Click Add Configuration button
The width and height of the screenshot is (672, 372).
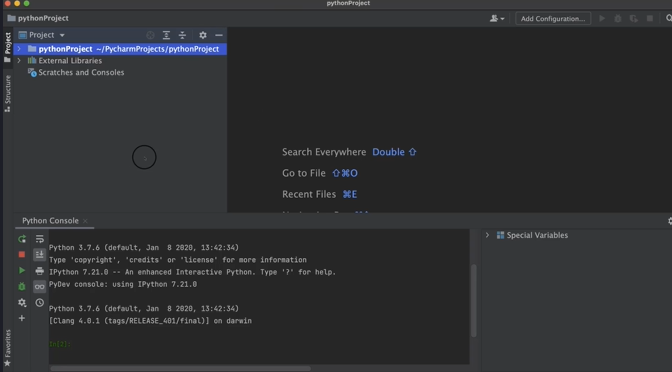click(553, 18)
